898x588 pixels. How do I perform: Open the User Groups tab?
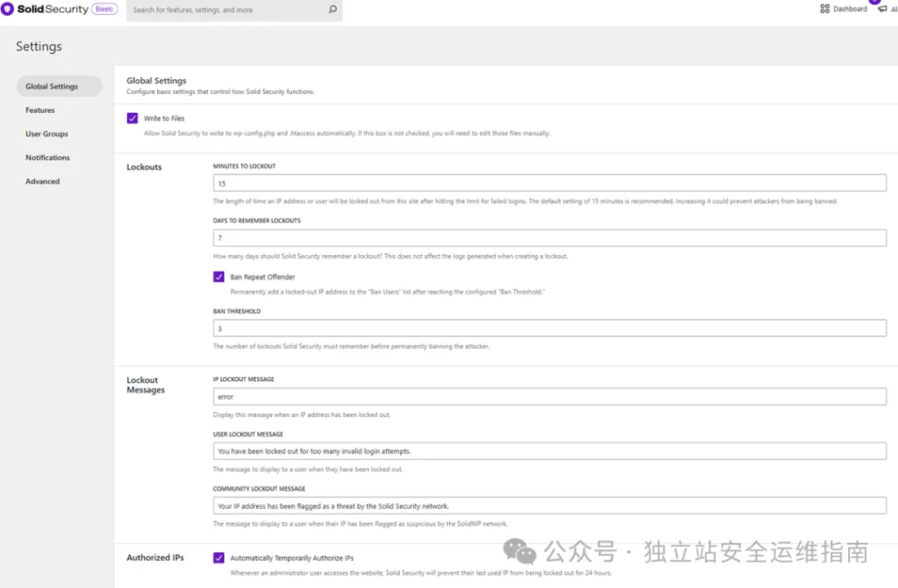click(x=46, y=133)
